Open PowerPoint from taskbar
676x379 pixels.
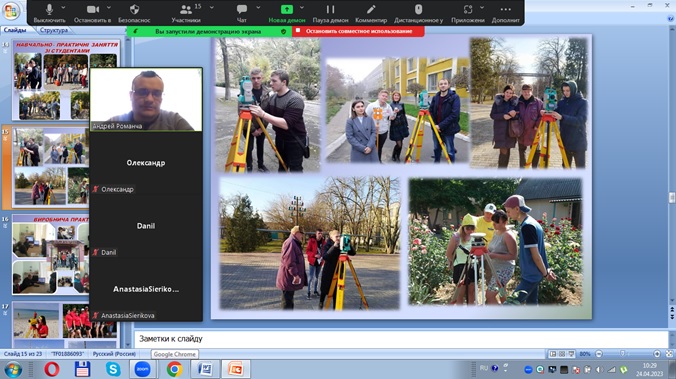pos(236,370)
